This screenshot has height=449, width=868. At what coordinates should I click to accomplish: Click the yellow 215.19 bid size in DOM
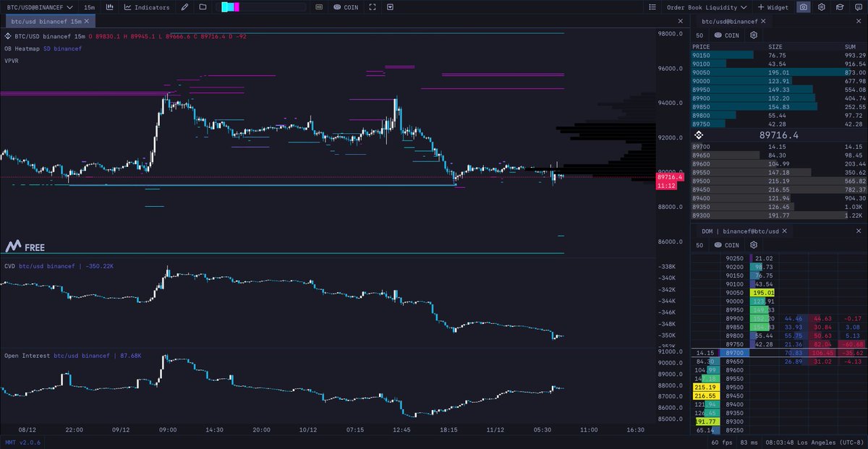pyautogui.click(x=706, y=387)
